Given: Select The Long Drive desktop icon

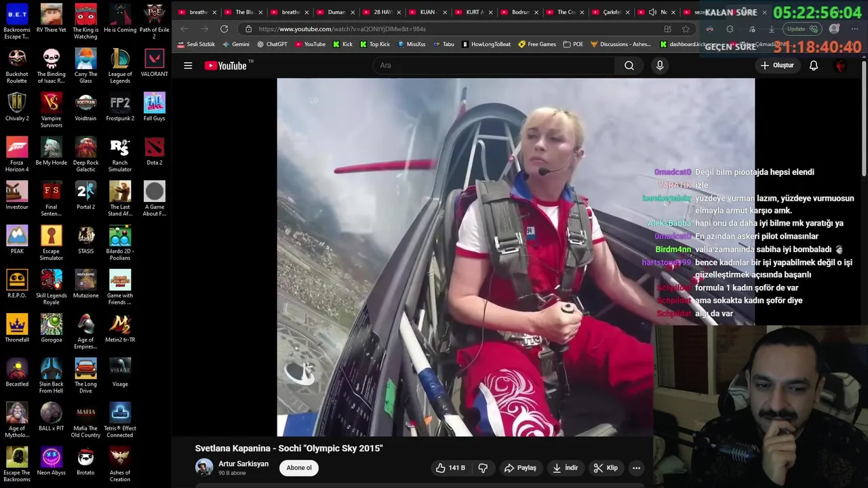Looking at the screenshot, I should (85, 375).
